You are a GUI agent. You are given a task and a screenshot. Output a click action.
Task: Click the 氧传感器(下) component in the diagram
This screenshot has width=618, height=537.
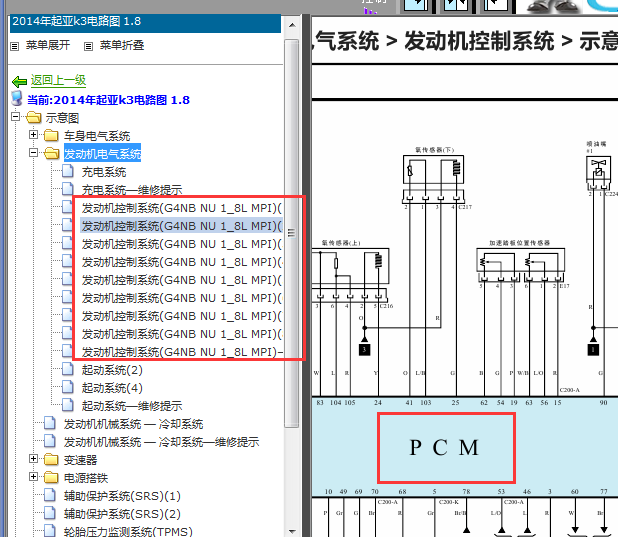click(x=433, y=170)
